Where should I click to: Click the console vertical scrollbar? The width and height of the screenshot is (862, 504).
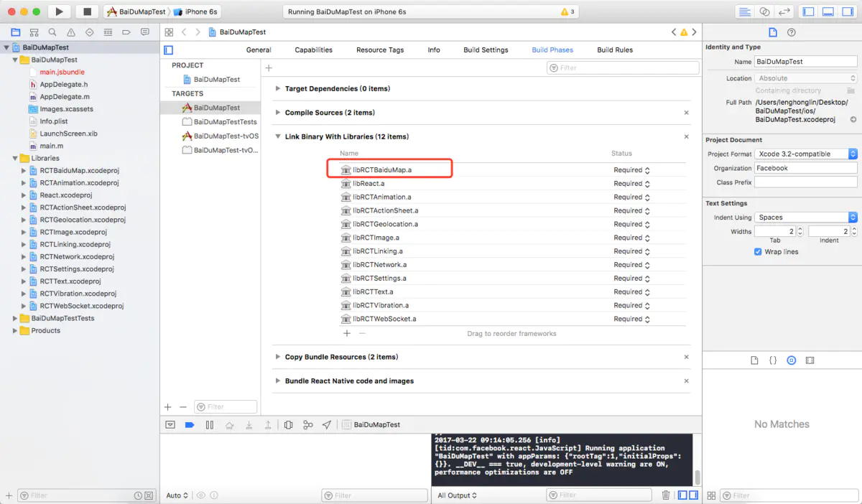point(697,477)
